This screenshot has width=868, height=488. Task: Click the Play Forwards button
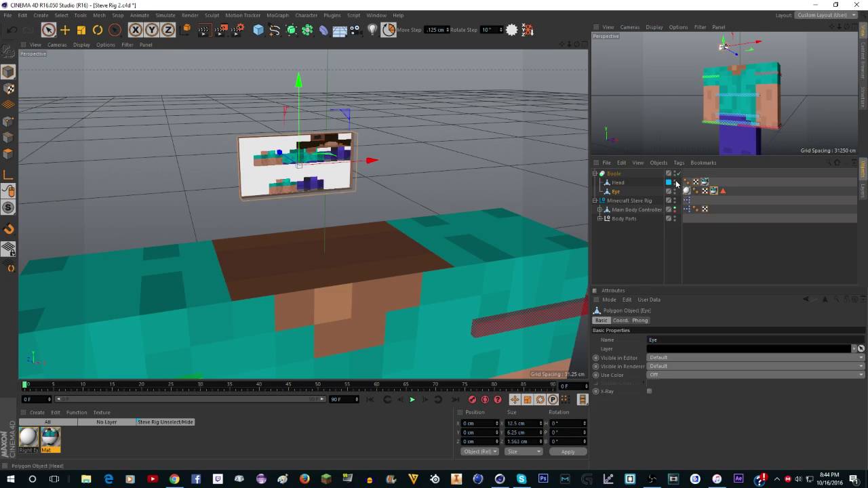(412, 399)
